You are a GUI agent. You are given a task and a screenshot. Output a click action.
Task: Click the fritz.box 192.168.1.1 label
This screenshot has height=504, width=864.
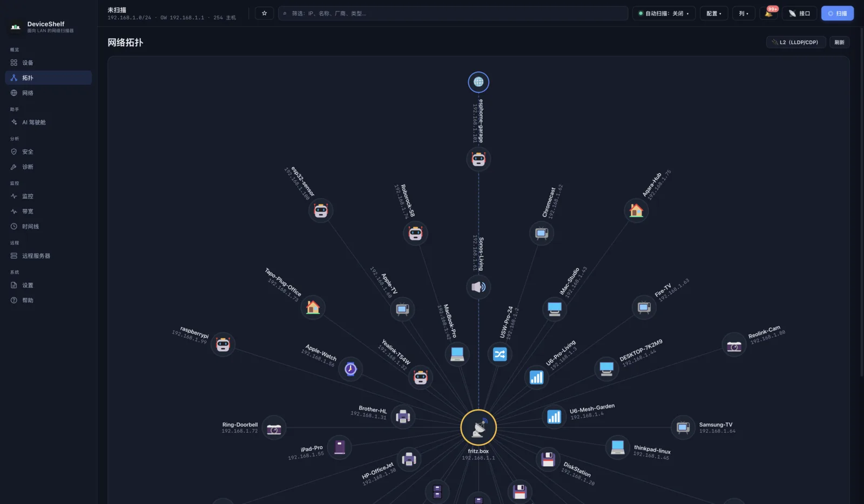pyautogui.click(x=478, y=454)
